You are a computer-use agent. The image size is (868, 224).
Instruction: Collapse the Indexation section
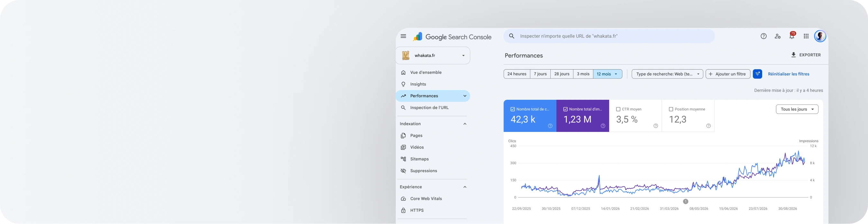pyautogui.click(x=465, y=124)
